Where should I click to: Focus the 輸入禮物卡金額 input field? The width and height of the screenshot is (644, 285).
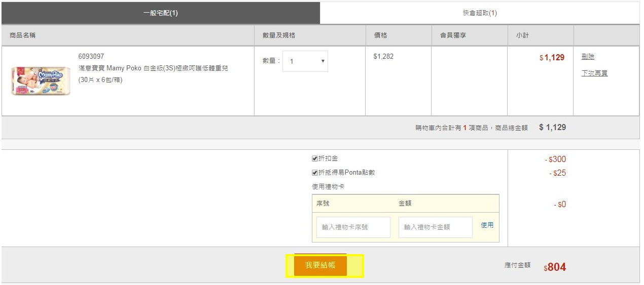click(x=436, y=227)
